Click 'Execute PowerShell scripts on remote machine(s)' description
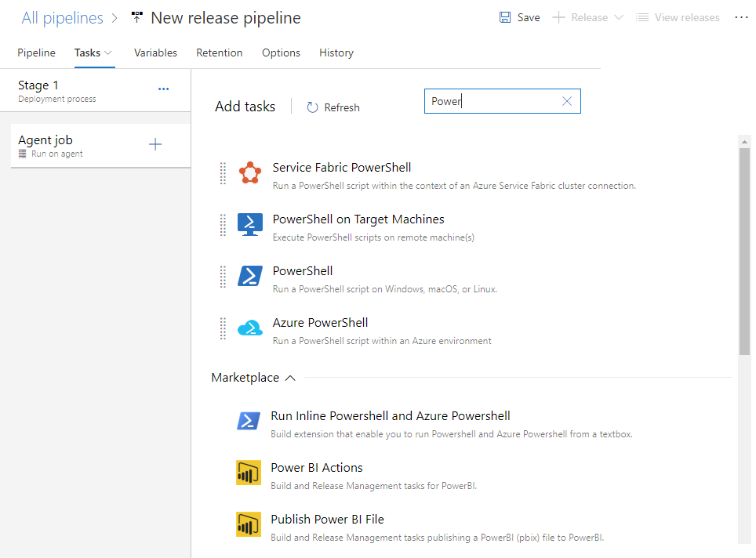This screenshot has width=756, height=558. (373, 237)
